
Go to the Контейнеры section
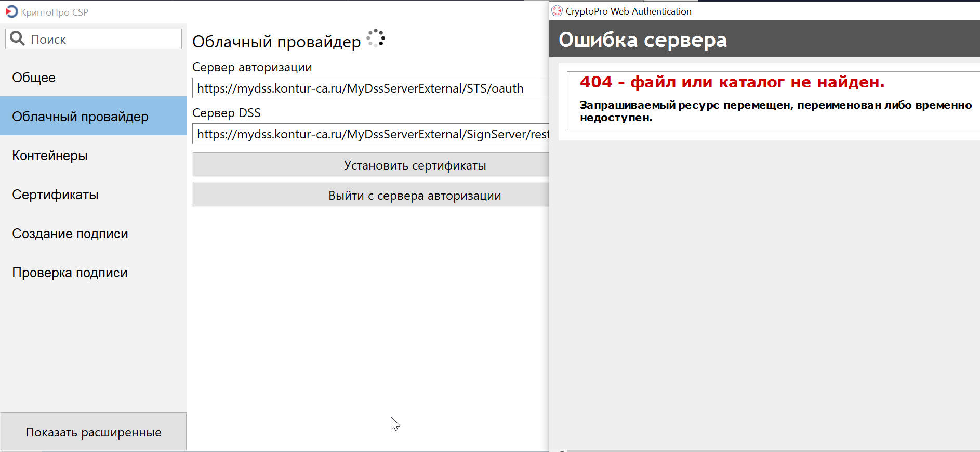pyautogui.click(x=50, y=156)
